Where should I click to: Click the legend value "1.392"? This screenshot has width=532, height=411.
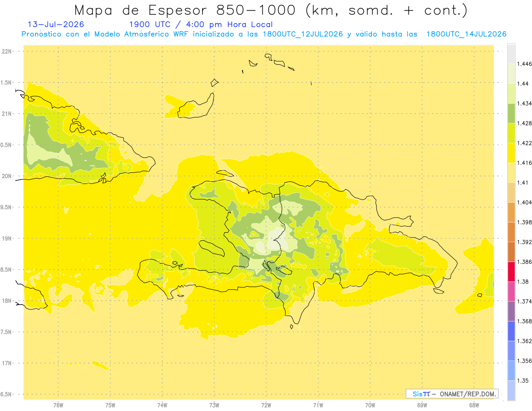click(x=524, y=242)
